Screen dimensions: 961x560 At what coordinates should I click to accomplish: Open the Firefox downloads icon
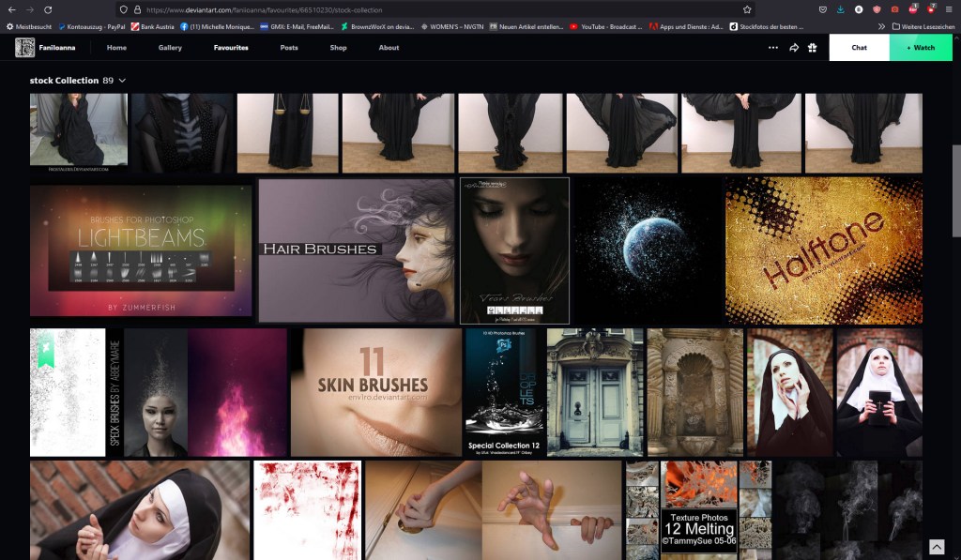click(840, 9)
